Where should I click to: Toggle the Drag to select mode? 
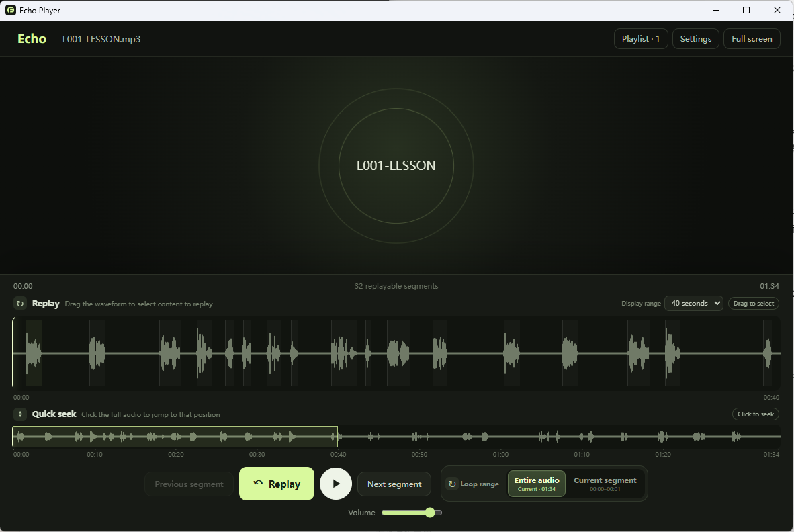(x=754, y=303)
